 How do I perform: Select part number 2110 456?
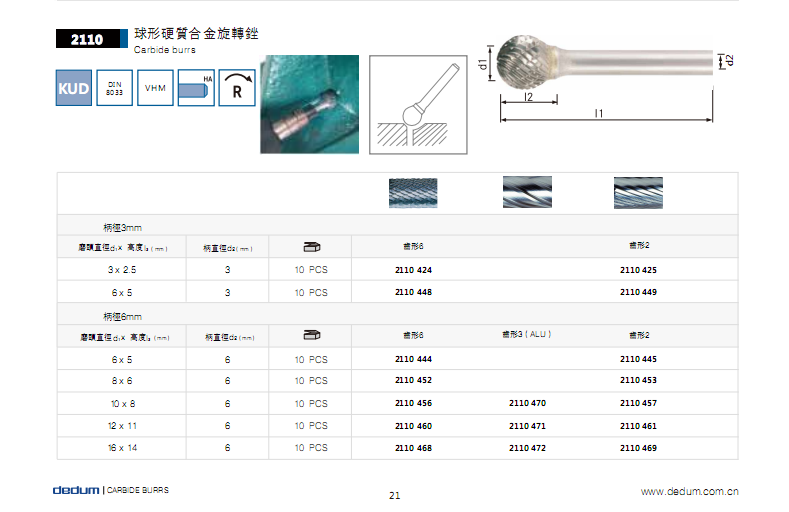(413, 403)
